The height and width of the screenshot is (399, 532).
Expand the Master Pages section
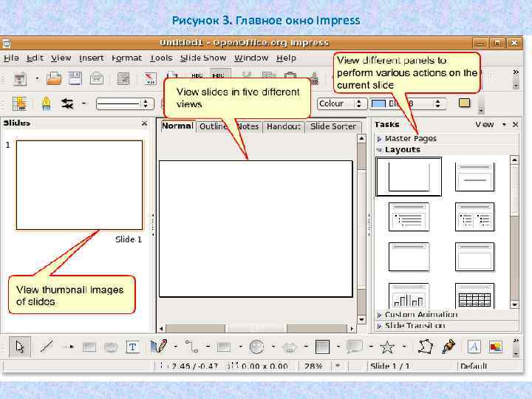point(447,138)
